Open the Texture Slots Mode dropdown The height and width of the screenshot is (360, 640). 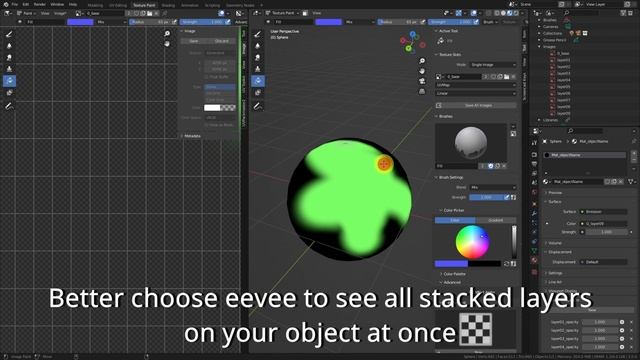(x=493, y=64)
